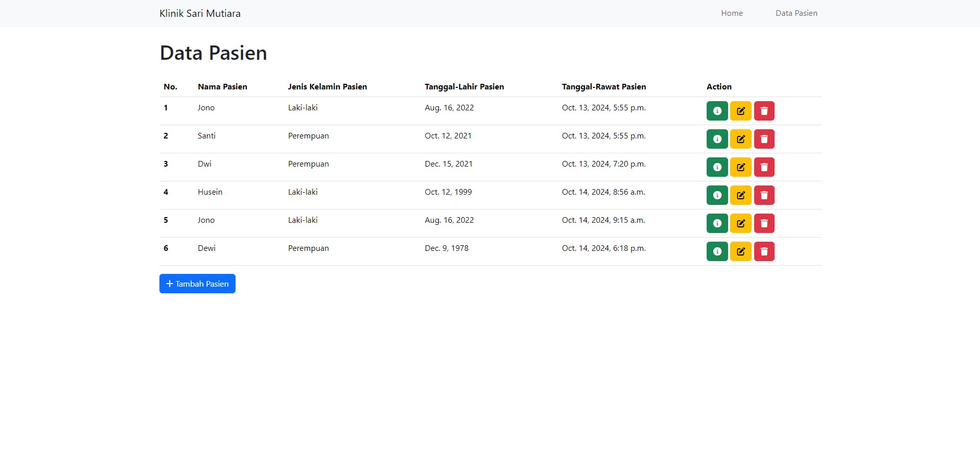
Task: Delete patient Jono in row 5
Action: 764,223
